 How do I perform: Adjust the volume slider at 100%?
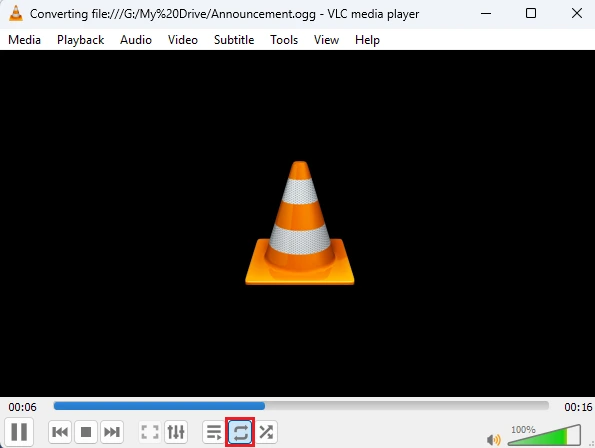coord(544,435)
